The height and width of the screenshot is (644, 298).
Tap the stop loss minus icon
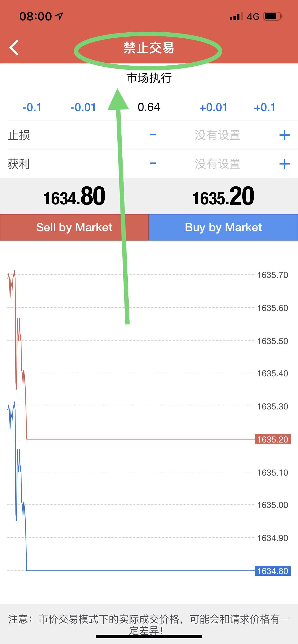tap(153, 135)
